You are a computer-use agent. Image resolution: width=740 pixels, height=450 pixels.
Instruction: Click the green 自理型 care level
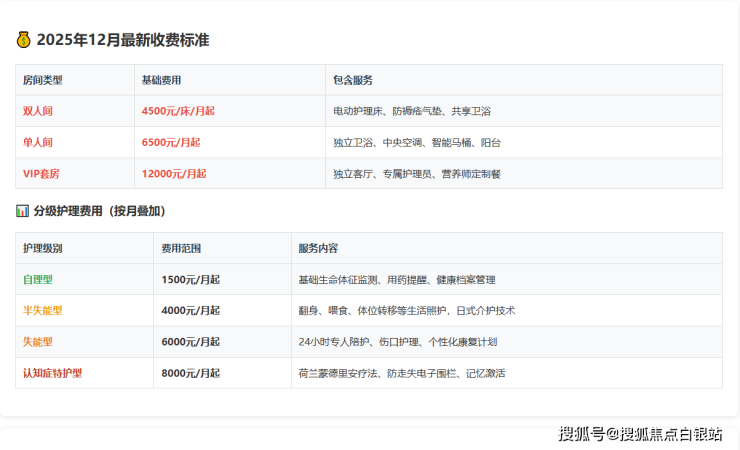point(38,279)
